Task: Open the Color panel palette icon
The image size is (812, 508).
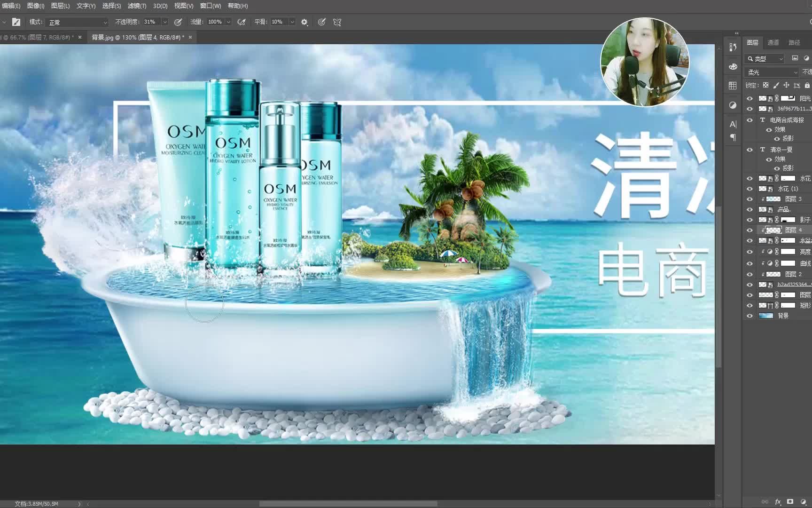Action: (732, 66)
